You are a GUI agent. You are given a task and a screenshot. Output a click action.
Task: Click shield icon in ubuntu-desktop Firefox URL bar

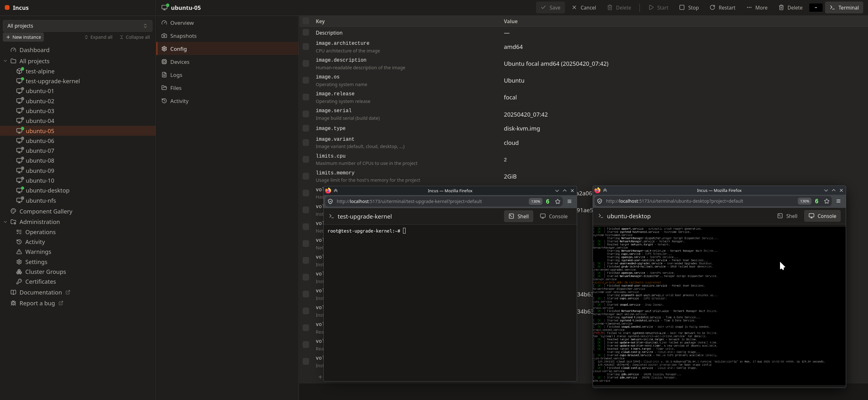tap(599, 201)
